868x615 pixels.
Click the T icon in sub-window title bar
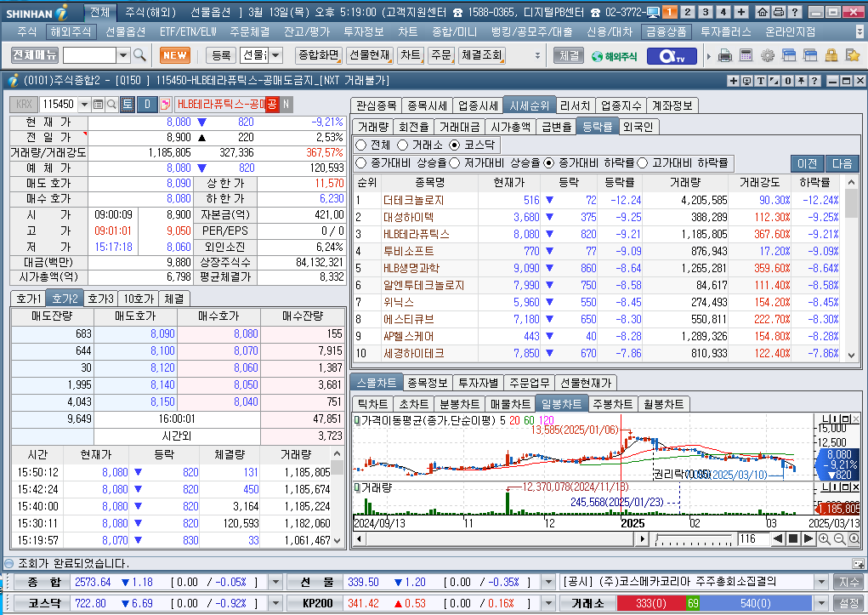coord(761,81)
